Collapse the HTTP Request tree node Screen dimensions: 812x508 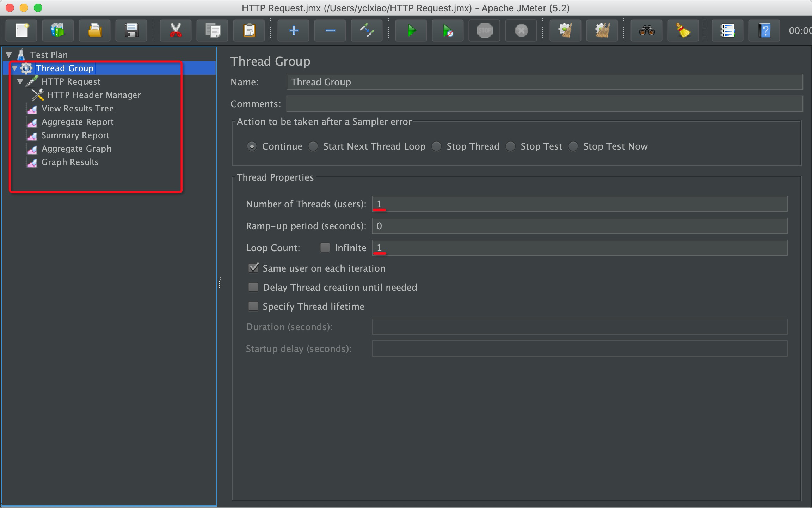click(20, 82)
